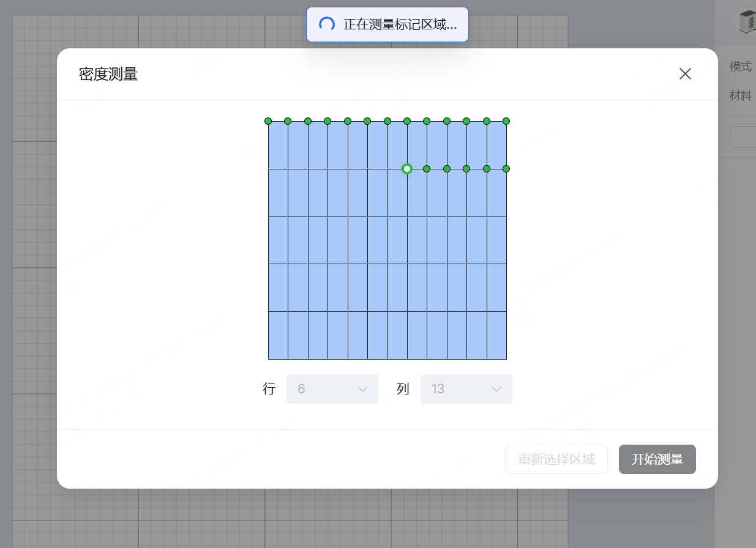Click the server rack device icon

[x=747, y=22]
